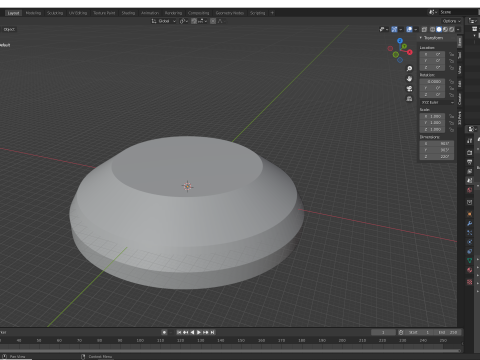Open the Create sidebar tab
Viewport: 480px width, 360px height.
[x=460, y=99]
